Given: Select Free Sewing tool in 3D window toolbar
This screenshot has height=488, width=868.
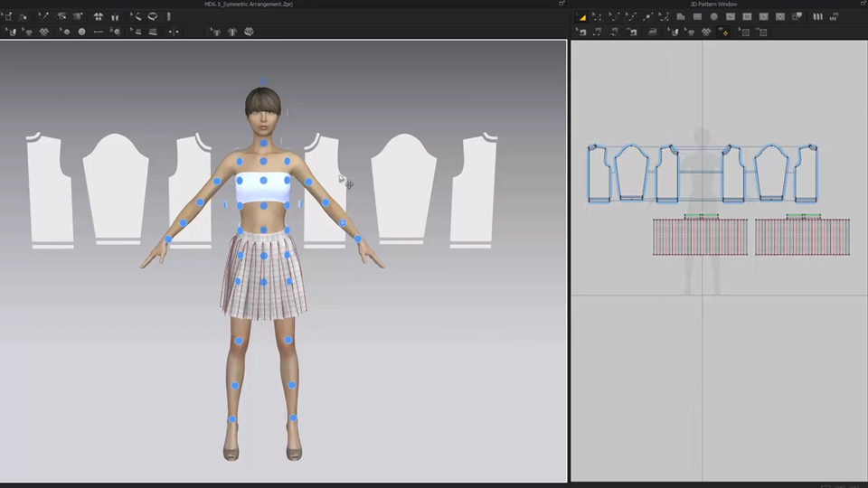Looking at the screenshot, I should click(x=43, y=32).
